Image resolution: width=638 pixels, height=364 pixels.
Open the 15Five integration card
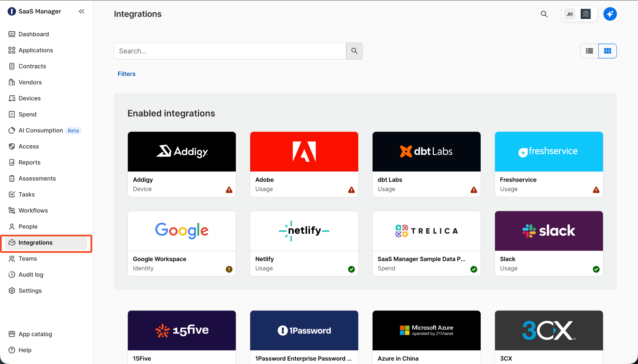click(x=182, y=337)
